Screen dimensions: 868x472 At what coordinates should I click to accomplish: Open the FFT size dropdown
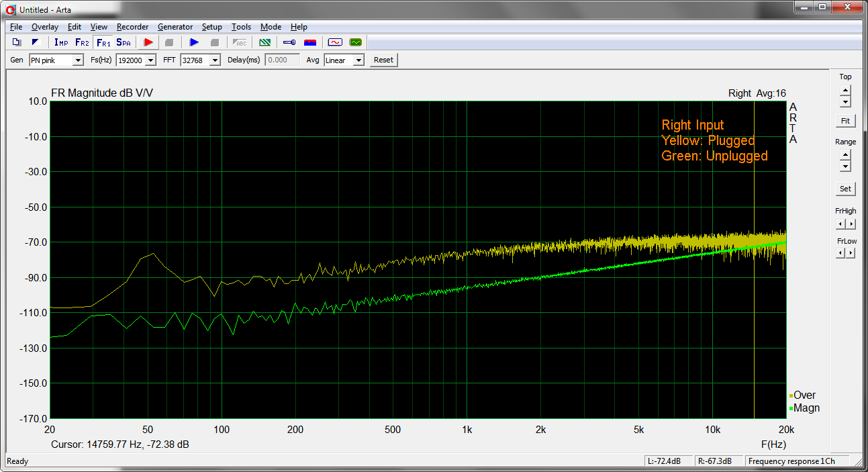pos(215,60)
